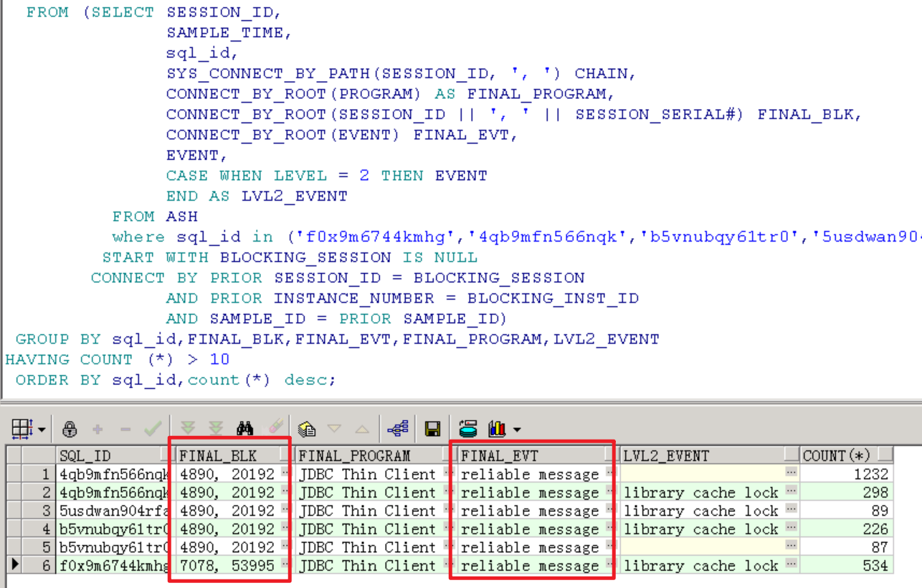Sort by the SQL_ID column header
Viewport: 922px width, 588px height.
114,455
